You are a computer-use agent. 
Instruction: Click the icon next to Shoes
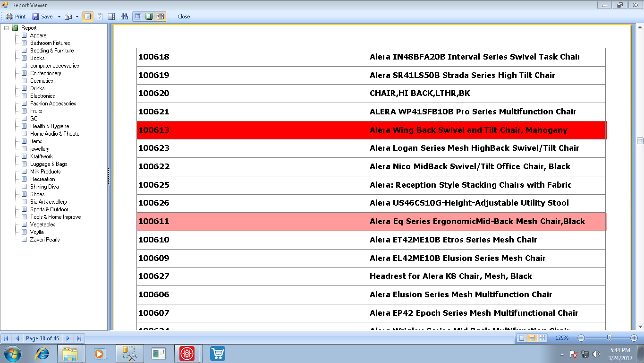[24, 194]
